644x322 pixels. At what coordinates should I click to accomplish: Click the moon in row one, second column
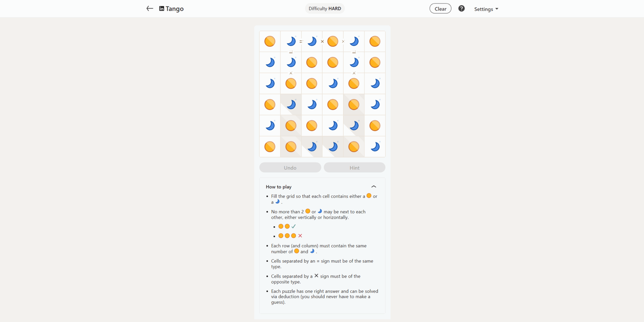pos(291,41)
